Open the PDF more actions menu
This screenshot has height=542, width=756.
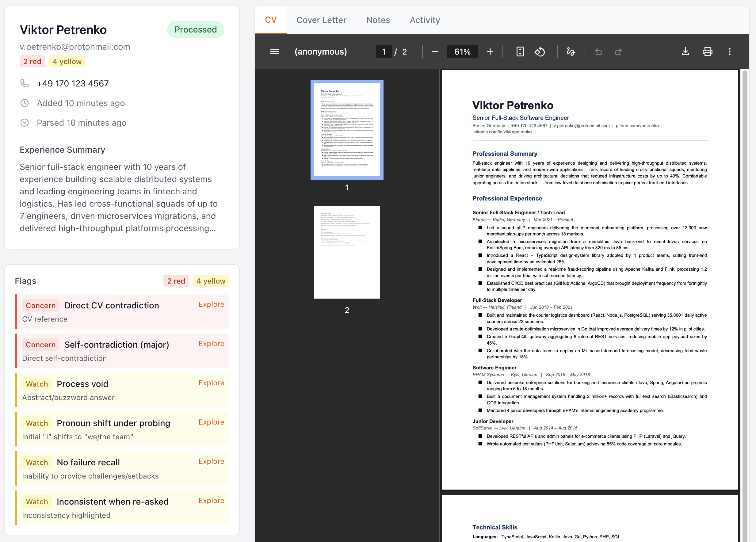tap(729, 52)
